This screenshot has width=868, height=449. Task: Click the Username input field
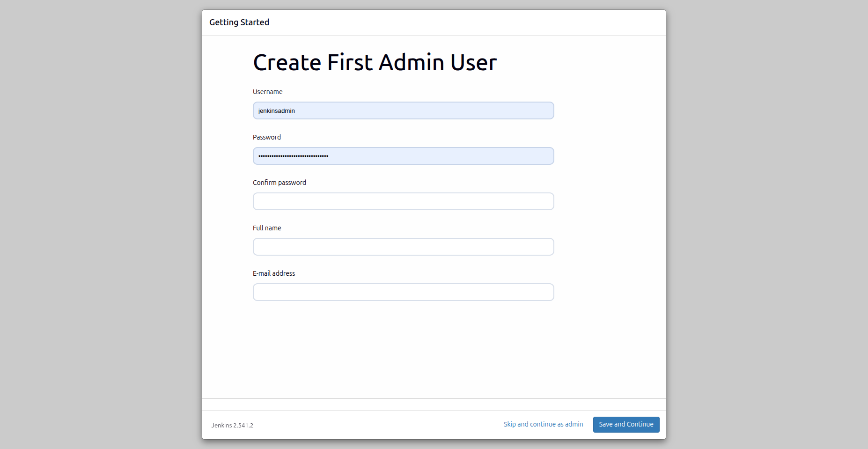[403, 110]
